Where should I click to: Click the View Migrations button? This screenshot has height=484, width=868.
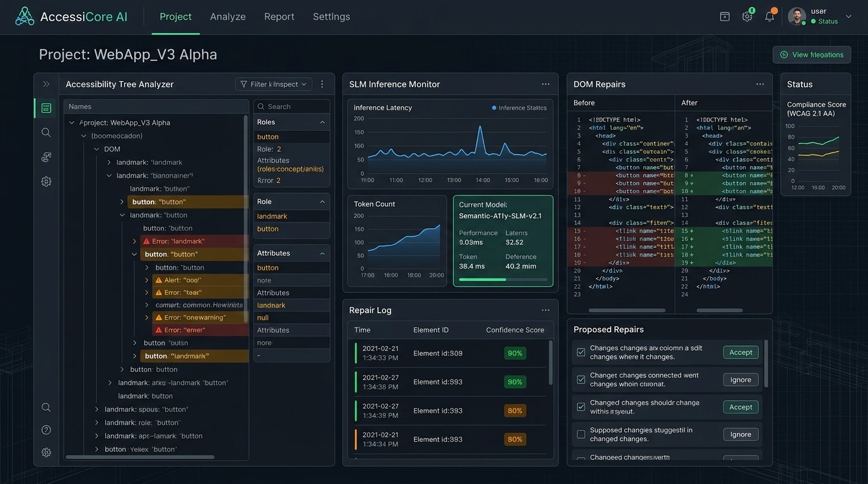[812, 55]
